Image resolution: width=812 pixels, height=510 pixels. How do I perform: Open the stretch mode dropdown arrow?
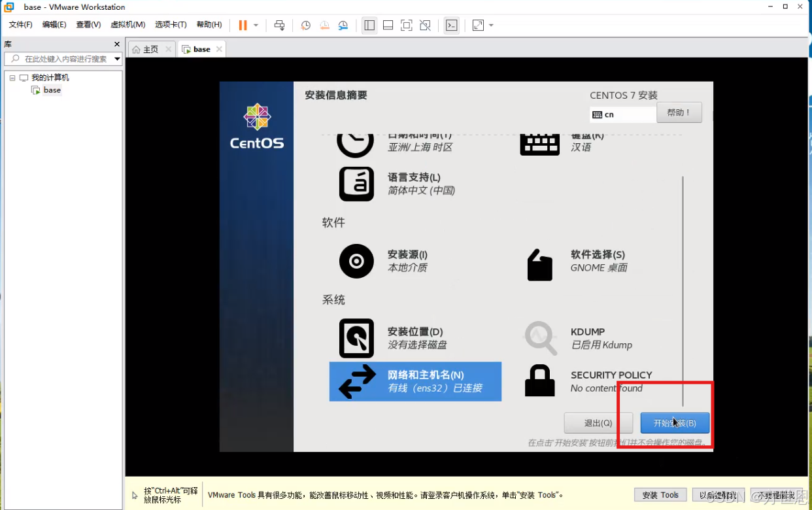(x=491, y=25)
